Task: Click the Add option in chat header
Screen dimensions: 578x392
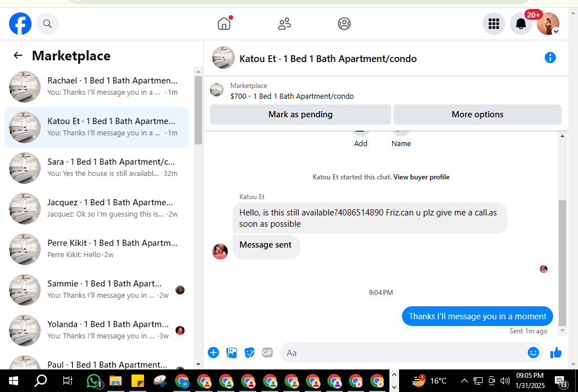Action: pyautogui.click(x=361, y=139)
